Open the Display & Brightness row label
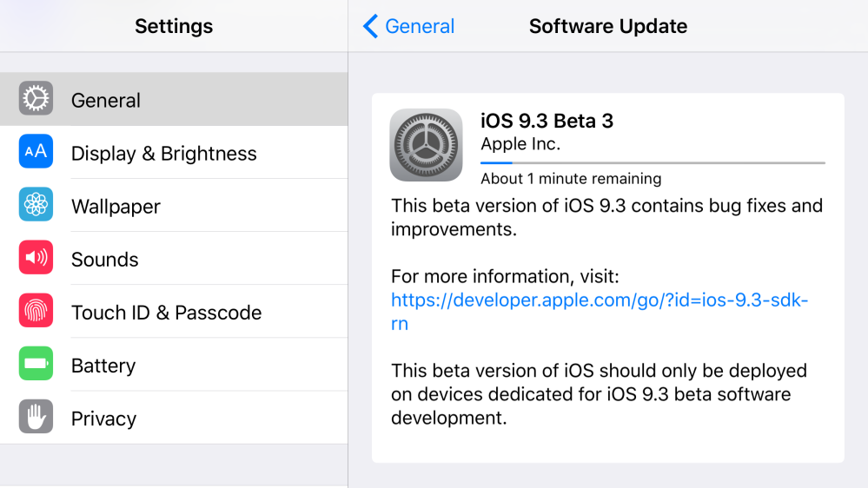868x488 pixels. (163, 154)
